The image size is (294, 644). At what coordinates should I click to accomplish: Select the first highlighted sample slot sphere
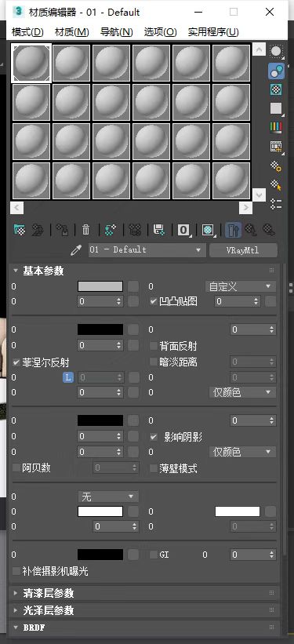[x=31, y=64]
